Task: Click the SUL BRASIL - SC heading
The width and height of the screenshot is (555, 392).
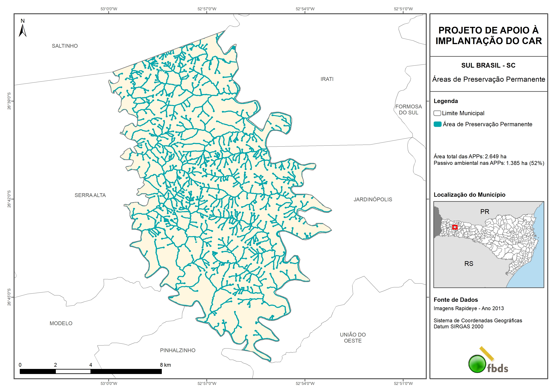Action: click(x=488, y=65)
